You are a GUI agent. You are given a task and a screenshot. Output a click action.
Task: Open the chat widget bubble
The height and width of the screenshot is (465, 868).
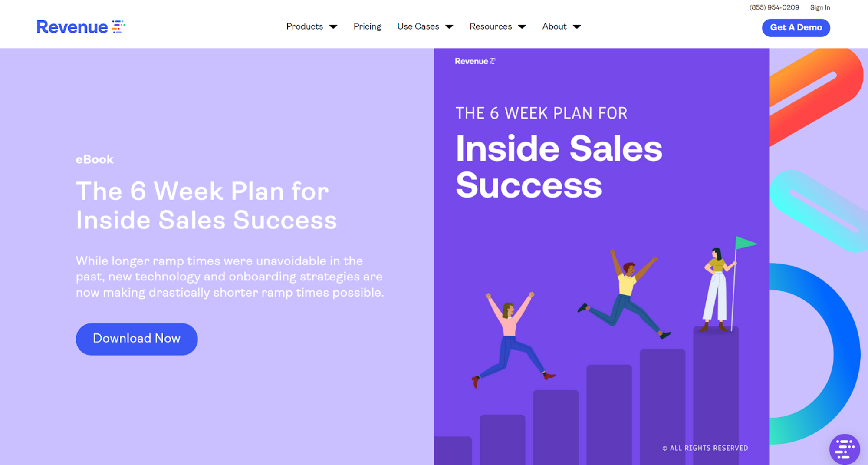(844, 449)
